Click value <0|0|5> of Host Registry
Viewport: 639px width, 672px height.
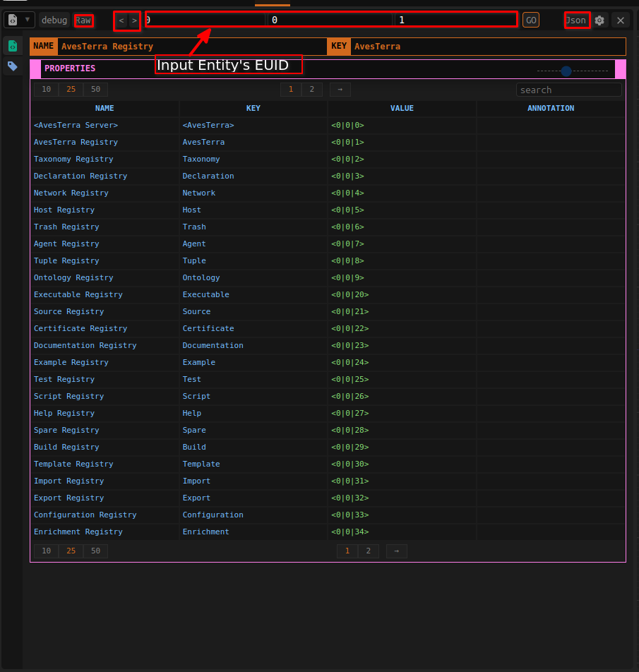347,210
